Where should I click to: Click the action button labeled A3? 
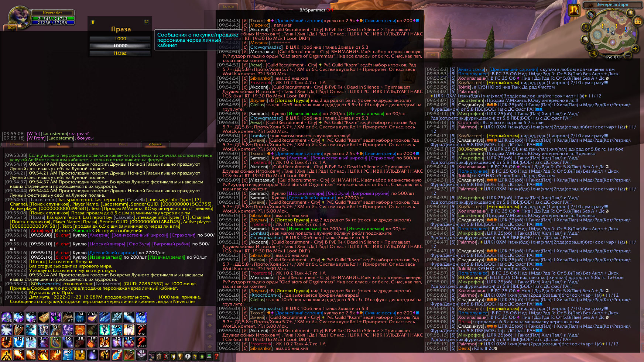point(31,330)
